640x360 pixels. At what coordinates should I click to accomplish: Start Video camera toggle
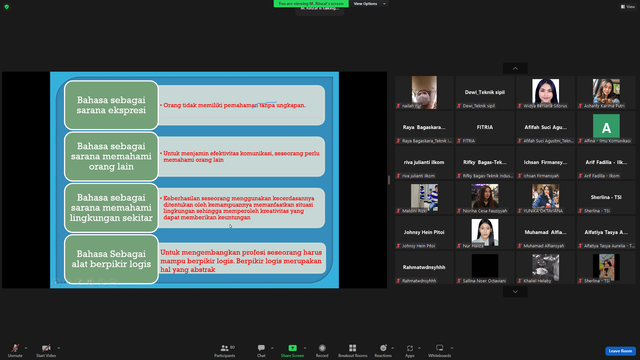[46, 350]
